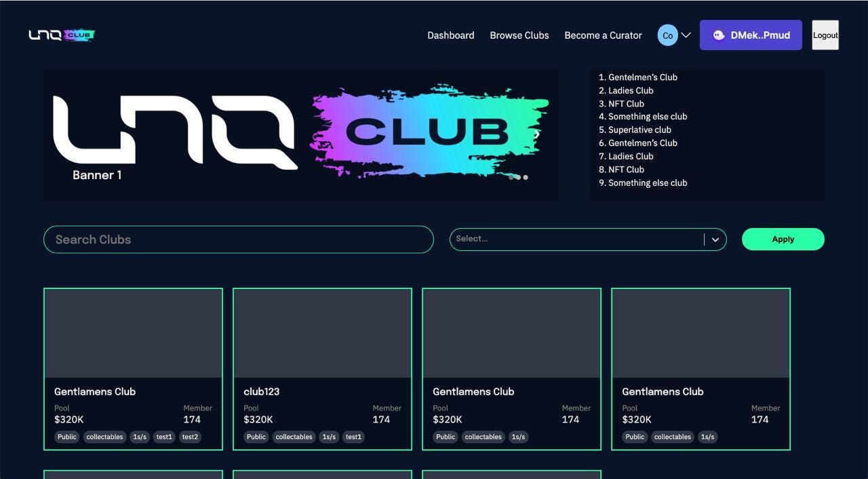Image resolution: width=868 pixels, height=479 pixels.
Task: Open the 'Select...' filter dropdown
Action: click(588, 239)
